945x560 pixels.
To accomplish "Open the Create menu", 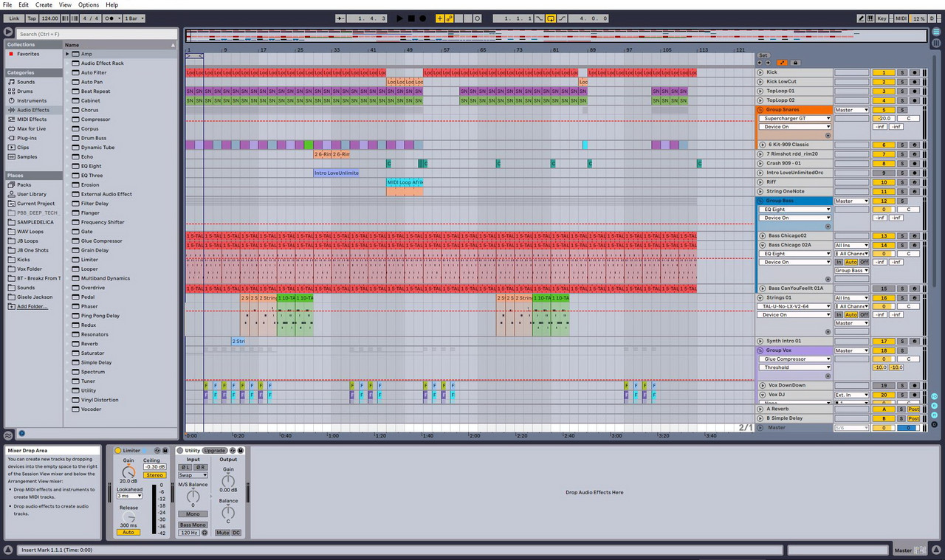I will click(x=44, y=4).
